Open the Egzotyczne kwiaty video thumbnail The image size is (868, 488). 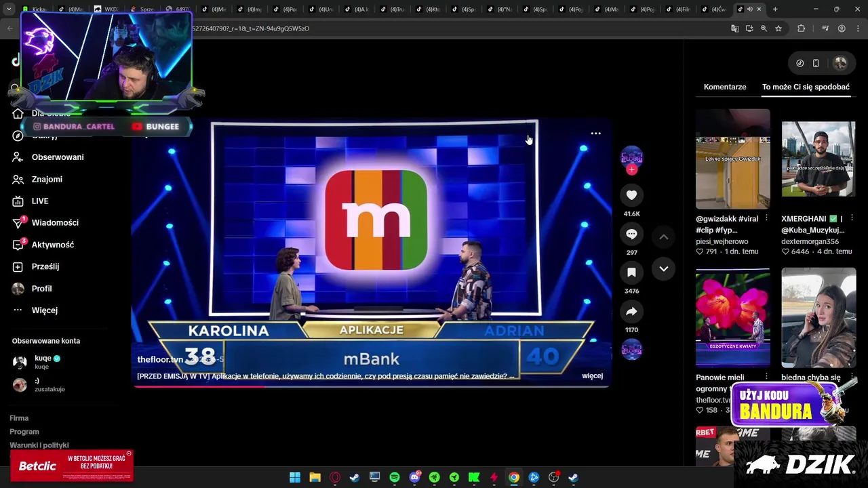733,318
